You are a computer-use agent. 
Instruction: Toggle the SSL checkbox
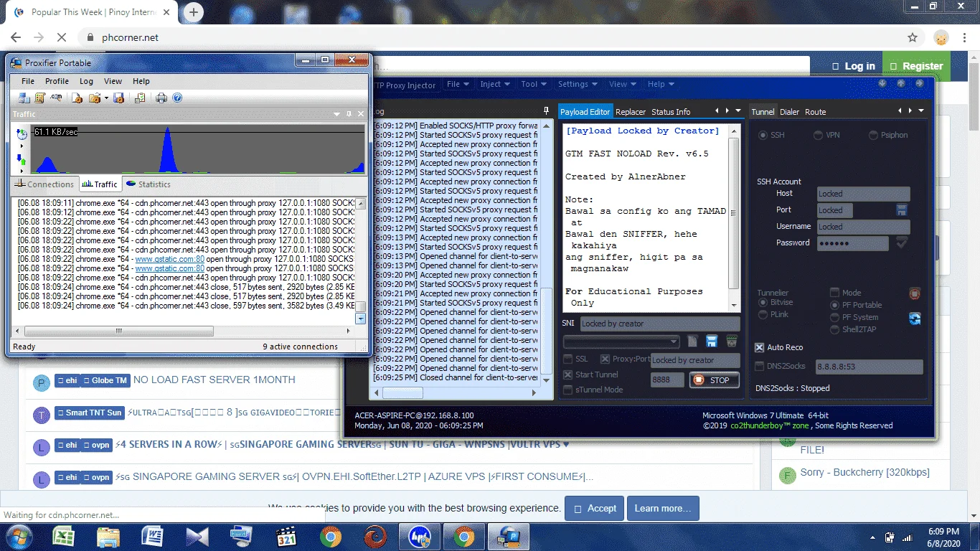tap(568, 359)
